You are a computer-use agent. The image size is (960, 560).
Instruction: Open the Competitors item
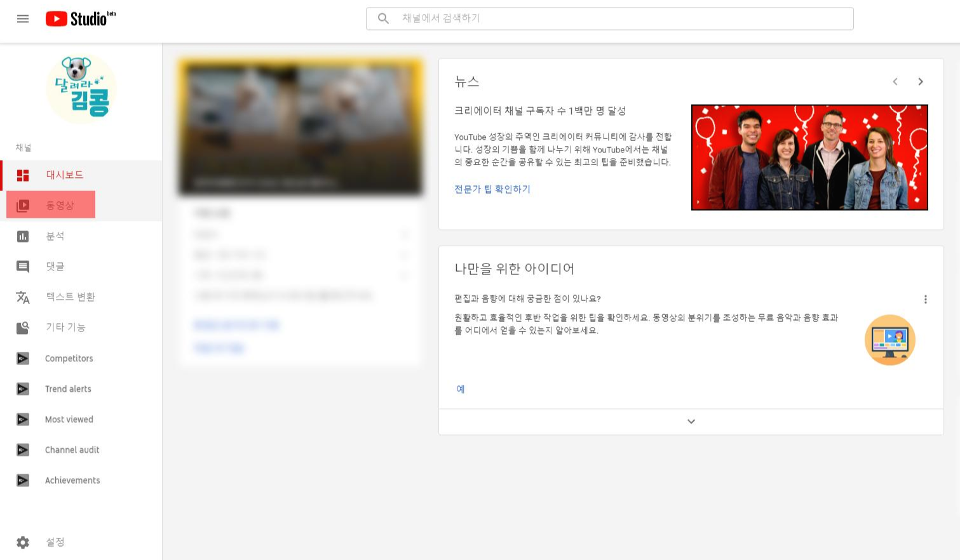coord(69,358)
